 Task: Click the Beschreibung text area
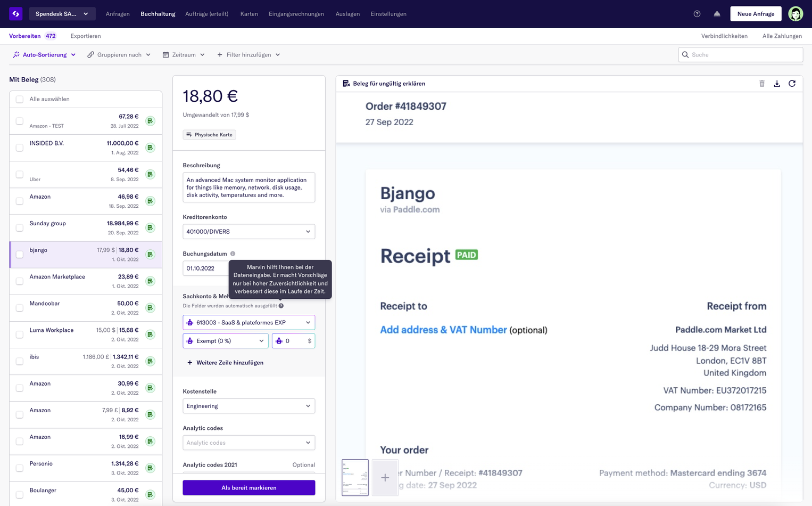[249, 187]
